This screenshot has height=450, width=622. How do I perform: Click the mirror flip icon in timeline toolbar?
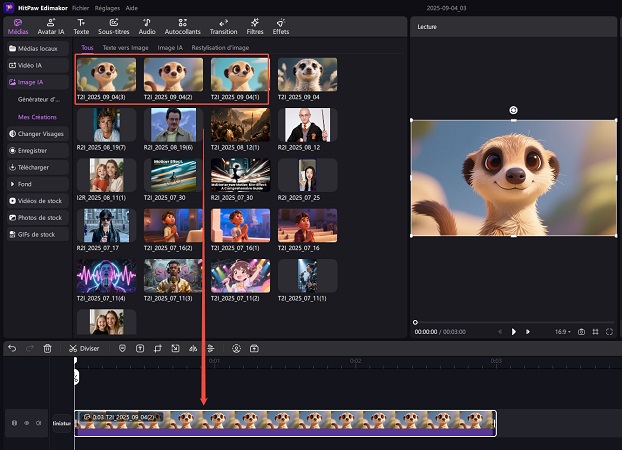193,348
